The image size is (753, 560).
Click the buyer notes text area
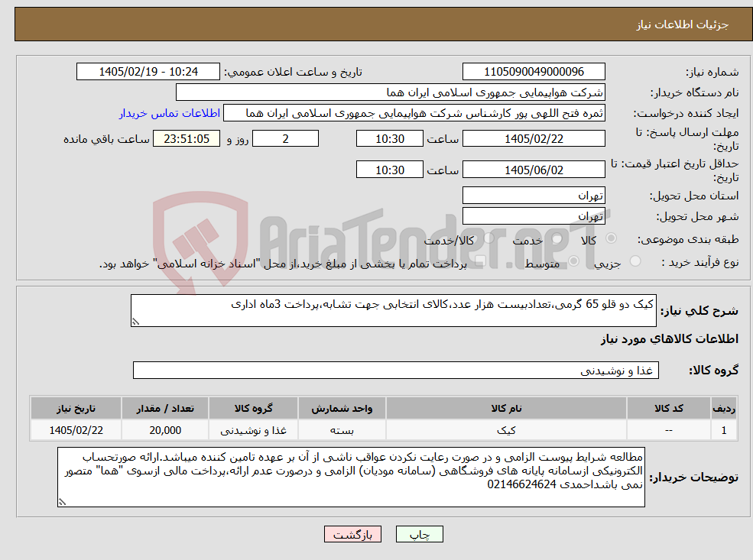351,477
